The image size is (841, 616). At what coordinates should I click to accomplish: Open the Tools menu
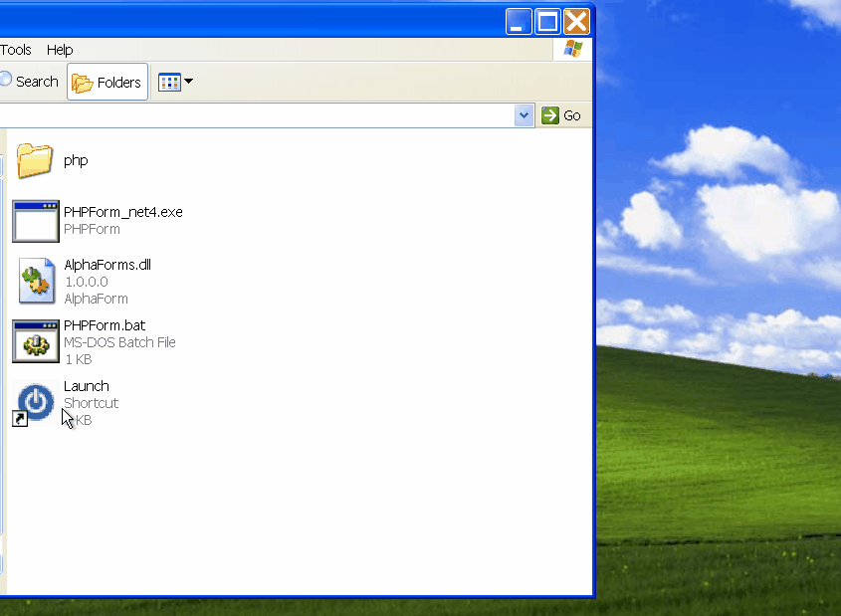pyautogui.click(x=16, y=50)
